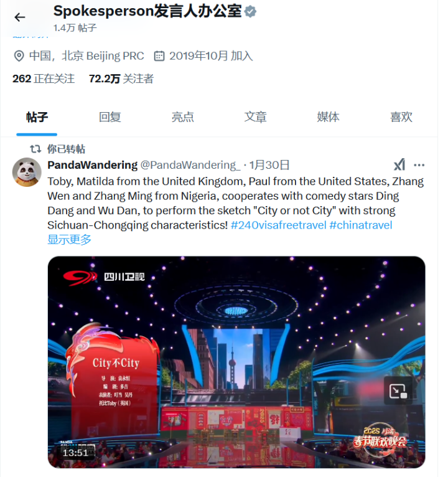Expand post text via 显示更多
The image size is (448, 477).
click(69, 239)
